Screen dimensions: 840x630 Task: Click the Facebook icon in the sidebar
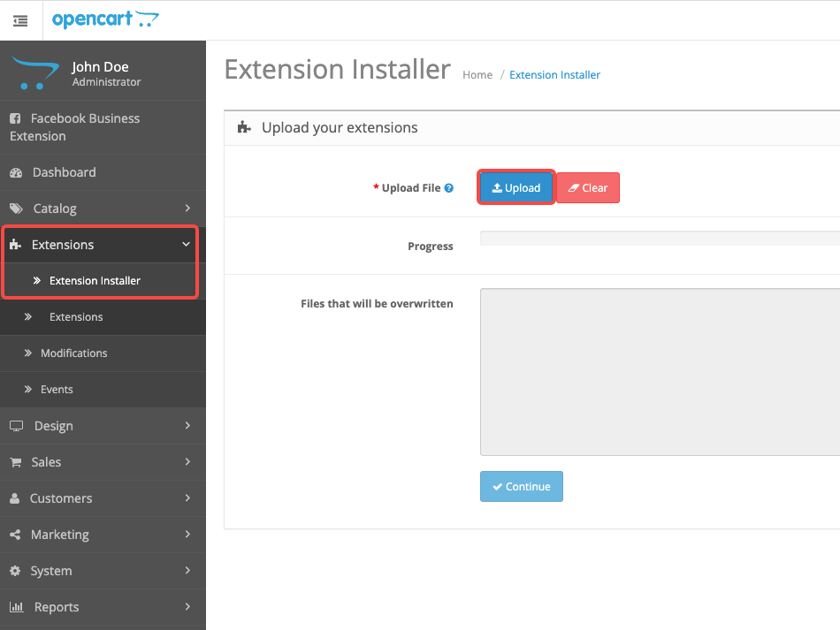pos(16,118)
